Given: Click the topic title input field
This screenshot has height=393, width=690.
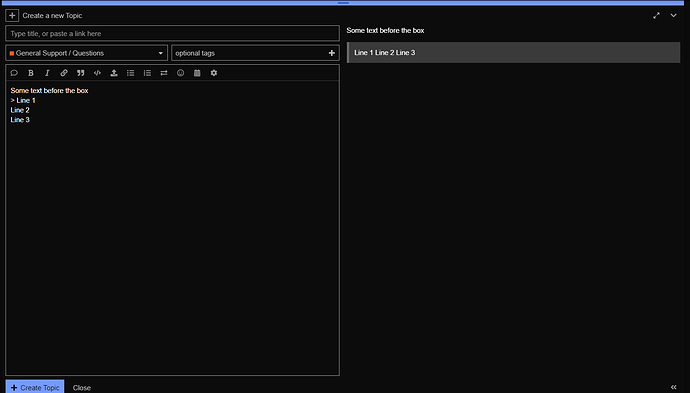Looking at the screenshot, I should (172, 33).
